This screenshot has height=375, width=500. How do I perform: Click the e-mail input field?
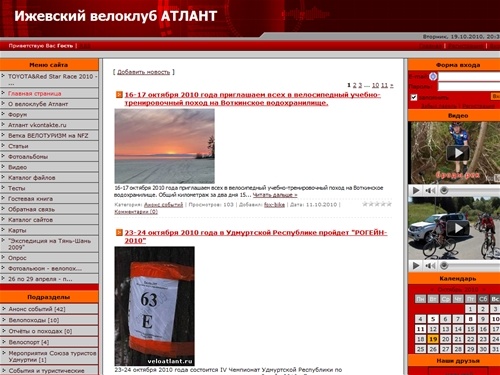click(469, 77)
